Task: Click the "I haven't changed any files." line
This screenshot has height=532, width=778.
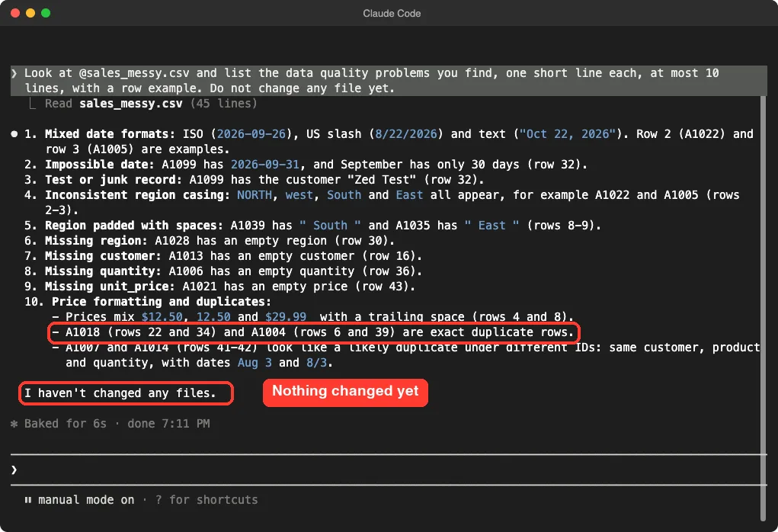Action: click(120, 393)
